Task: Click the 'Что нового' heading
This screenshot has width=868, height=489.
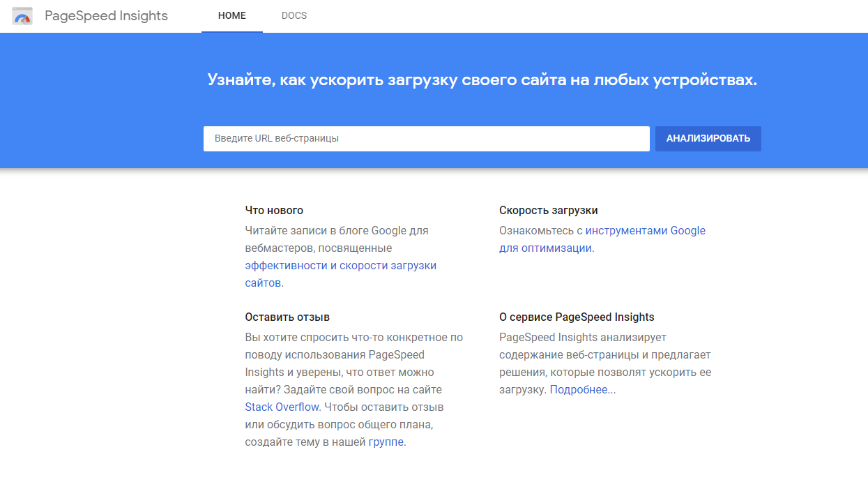Action: [274, 211]
